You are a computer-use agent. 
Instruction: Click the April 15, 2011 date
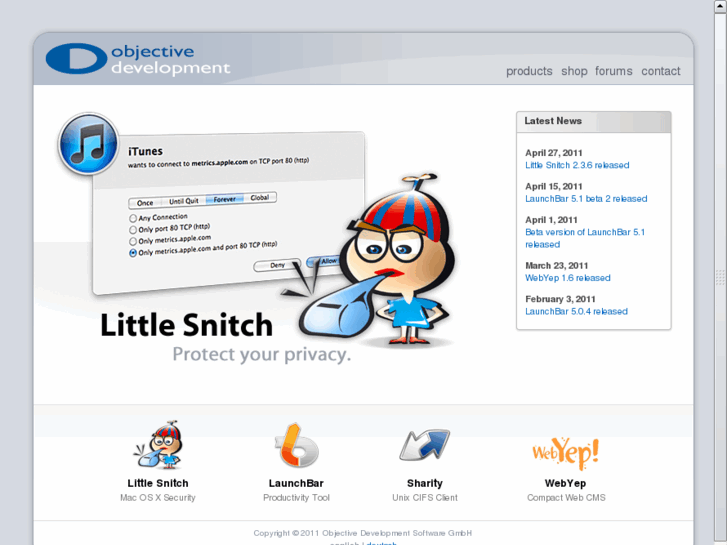(x=554, y=186)
